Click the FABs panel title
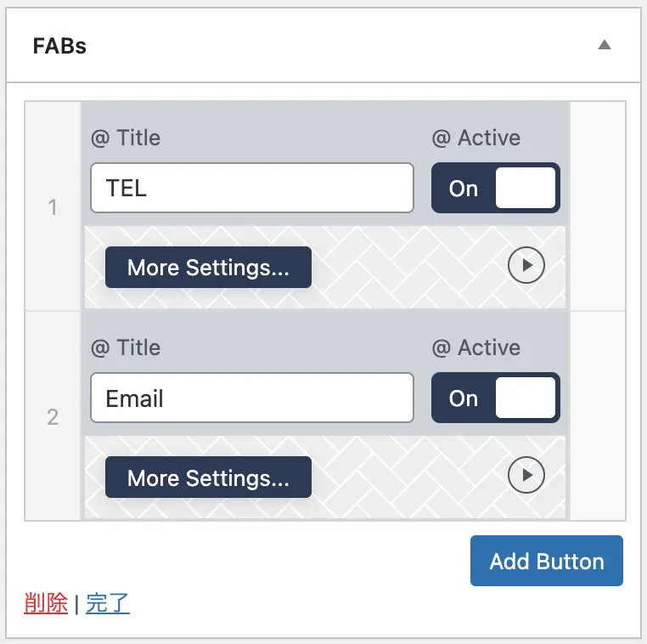 pyautogui.click(x=59, y=46)
